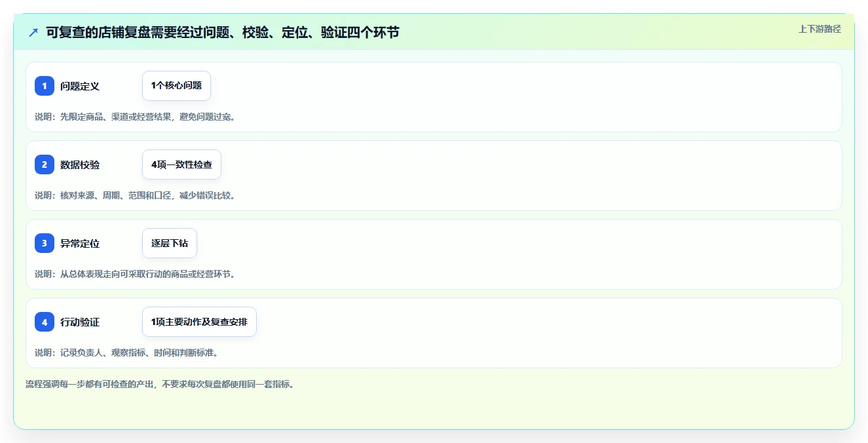Select the 1个核心问题 chip
Screen dimensions: 868x443
[x=176, y=86]
